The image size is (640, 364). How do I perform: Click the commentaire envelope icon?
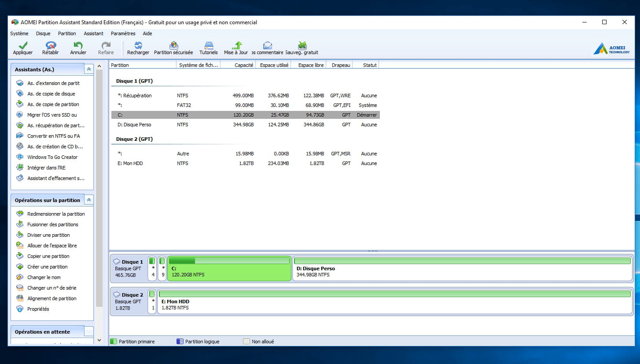tap(267, 45)
